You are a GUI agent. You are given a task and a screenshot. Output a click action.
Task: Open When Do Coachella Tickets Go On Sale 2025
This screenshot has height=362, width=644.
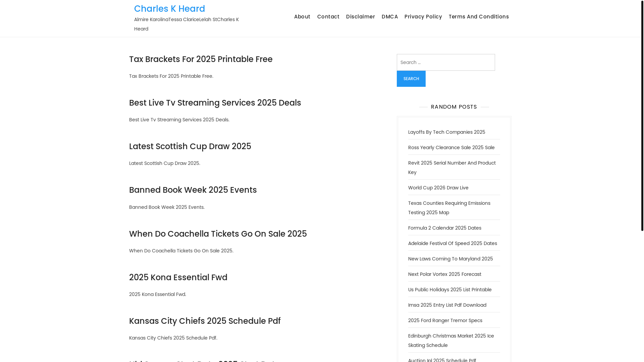click(x=218, y=234)
